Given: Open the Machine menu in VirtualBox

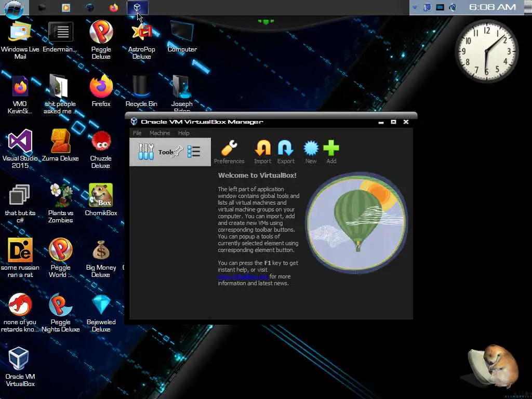Looking at the screenshot, I should click(x=160, y=133).
